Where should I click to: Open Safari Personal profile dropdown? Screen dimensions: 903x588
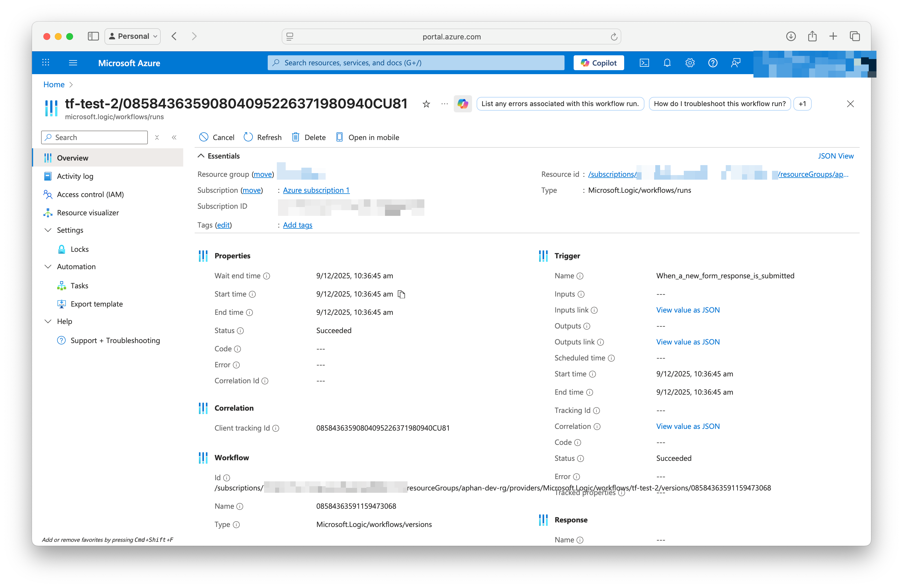click(x=133, y=37)
